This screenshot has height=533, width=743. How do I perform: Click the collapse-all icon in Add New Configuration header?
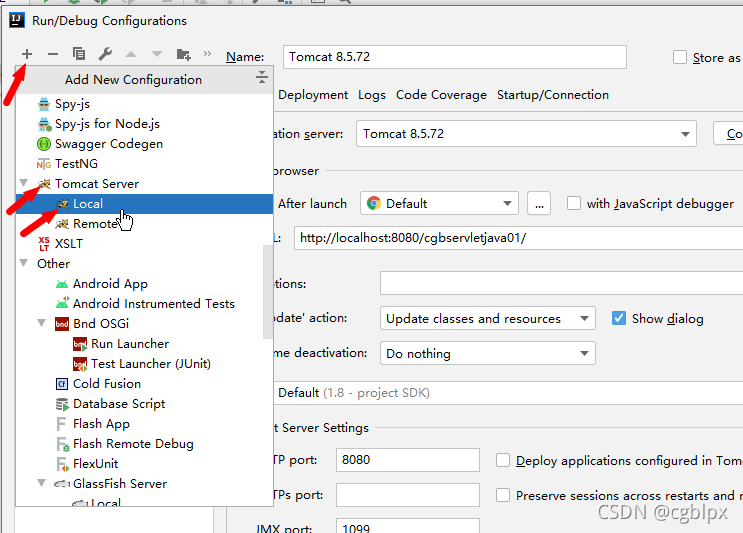point(262,77)
